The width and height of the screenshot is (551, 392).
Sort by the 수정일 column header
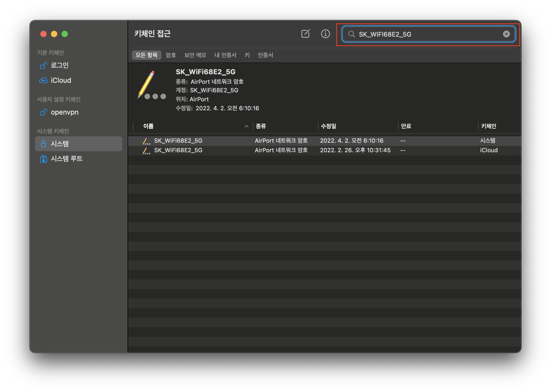pos(328,126)
